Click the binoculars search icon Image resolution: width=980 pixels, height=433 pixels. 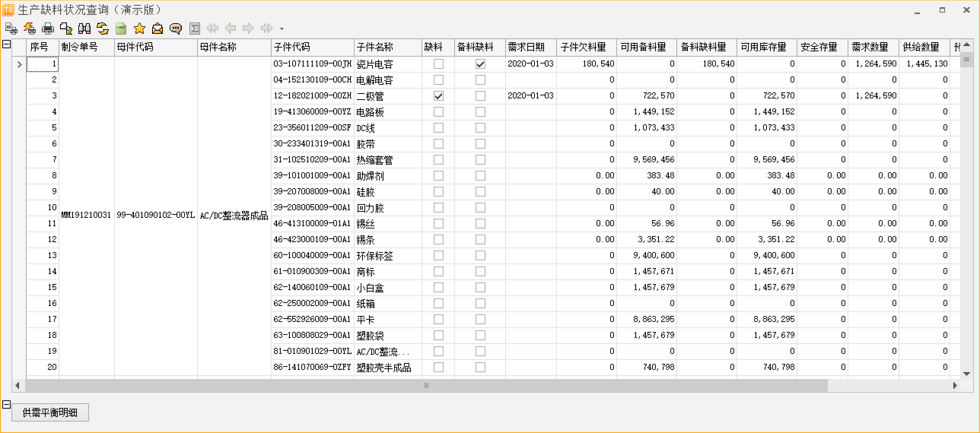[x=84, y=29]
